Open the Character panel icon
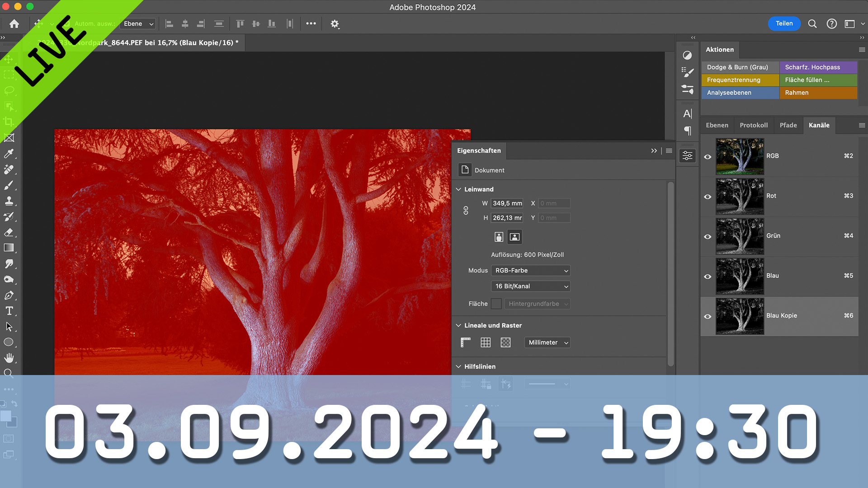868x488 pixels. [687, 114]
